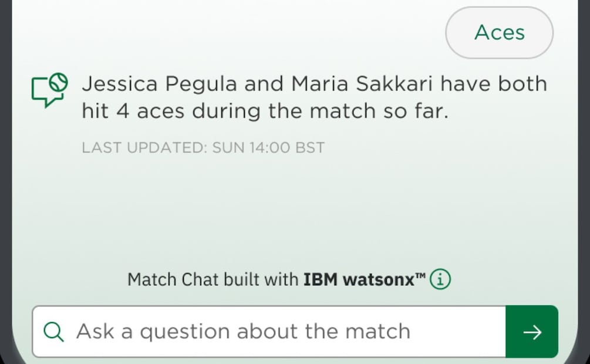Select the Aces suggestion chip
This screenshot has width=590, height=364.
(x=499, y=33)
